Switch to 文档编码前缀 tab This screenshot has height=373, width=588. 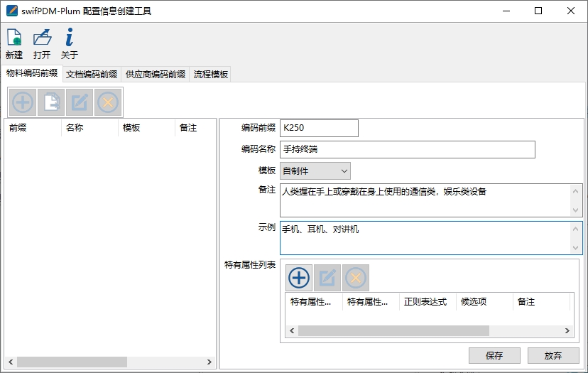92,74
